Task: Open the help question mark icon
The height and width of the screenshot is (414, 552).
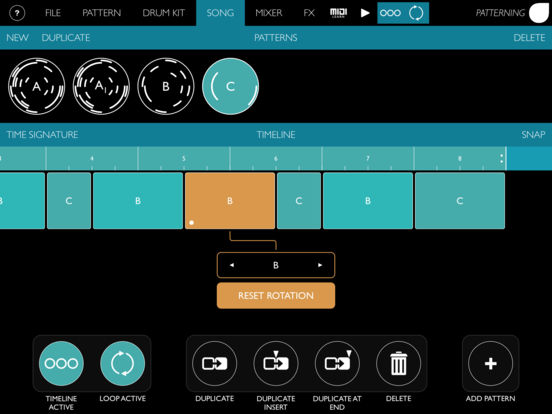Action: (17, 13)
